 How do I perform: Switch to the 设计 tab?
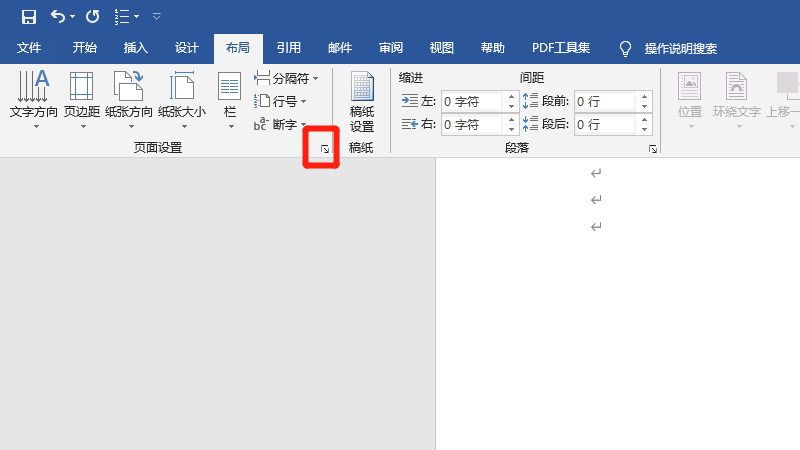click(x=186, y=48)
